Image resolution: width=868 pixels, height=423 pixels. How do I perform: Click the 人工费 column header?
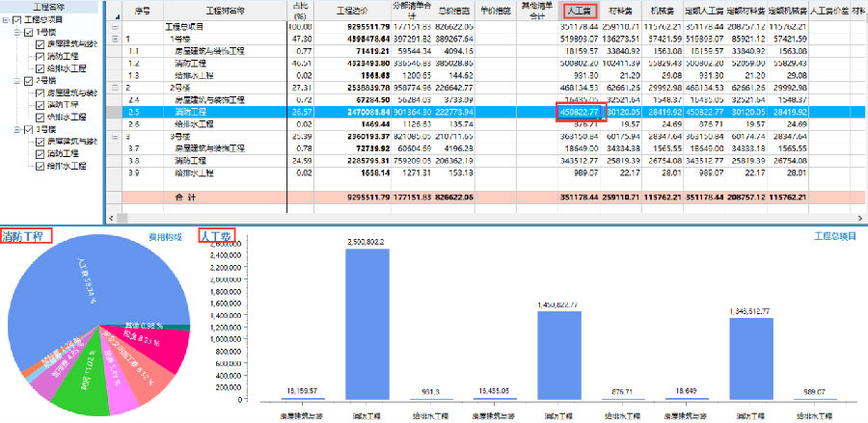[573, 10]
